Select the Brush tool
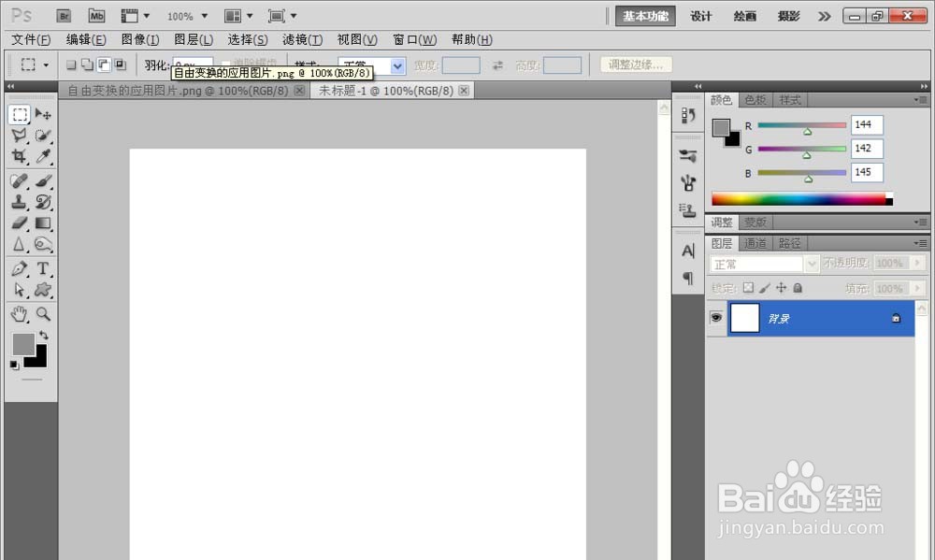The image size is (935, 560). point(43,180)
